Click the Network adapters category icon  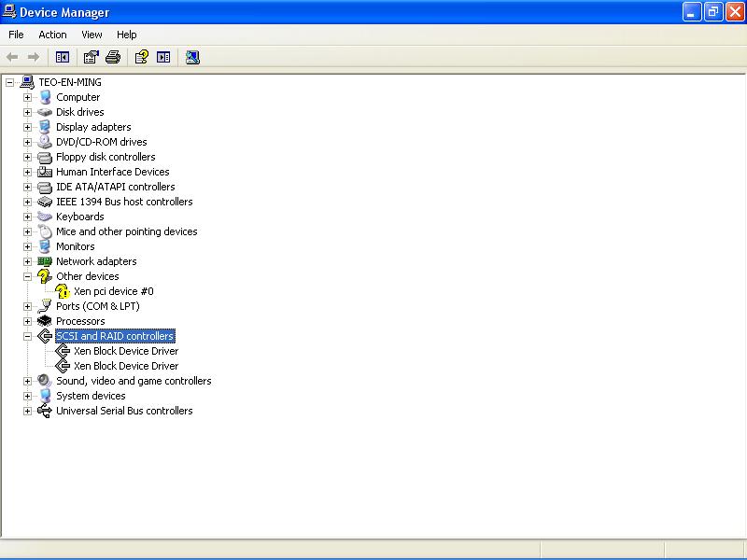tap(45, 261)
